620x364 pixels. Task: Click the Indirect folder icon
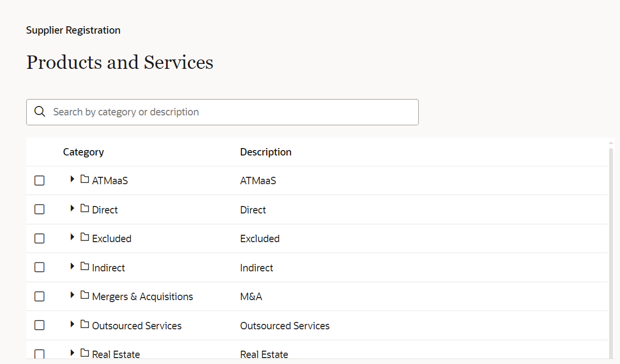[85, 266]
